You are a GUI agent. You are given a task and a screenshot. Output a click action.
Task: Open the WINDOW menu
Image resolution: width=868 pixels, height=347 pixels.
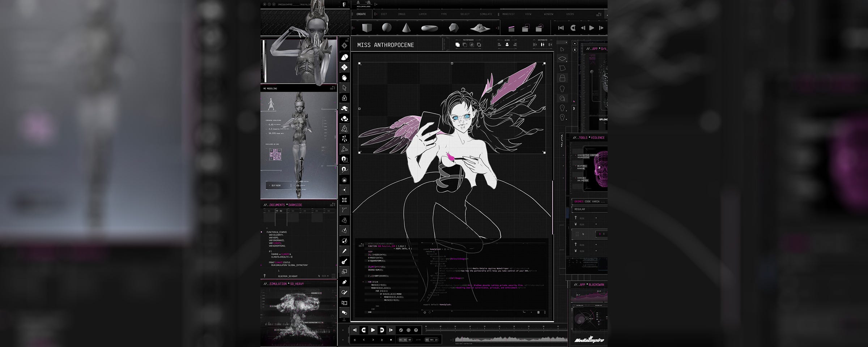coord(549,14)
